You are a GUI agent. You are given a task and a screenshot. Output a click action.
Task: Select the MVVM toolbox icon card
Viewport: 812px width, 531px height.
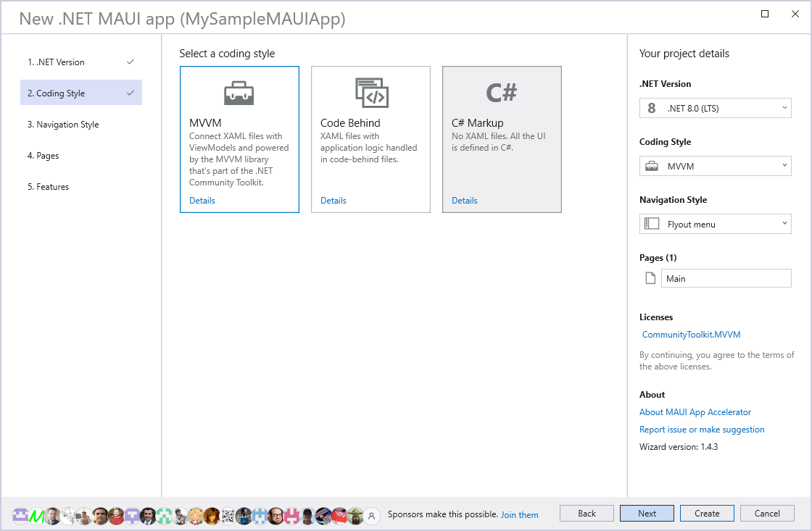(x=239, y=93)
